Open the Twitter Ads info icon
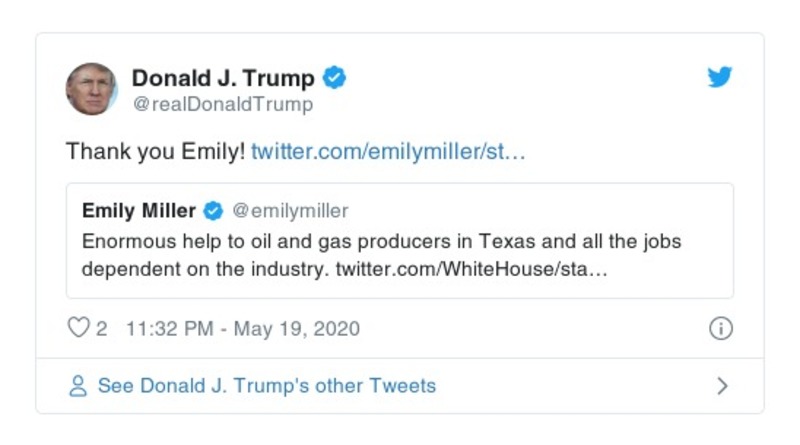 point(720,329)
